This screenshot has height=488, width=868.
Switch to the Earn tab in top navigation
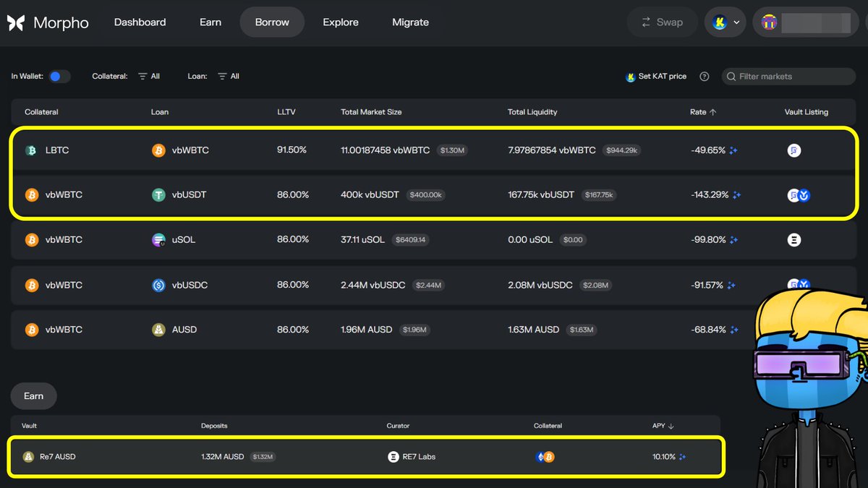(x=210, y=22)
